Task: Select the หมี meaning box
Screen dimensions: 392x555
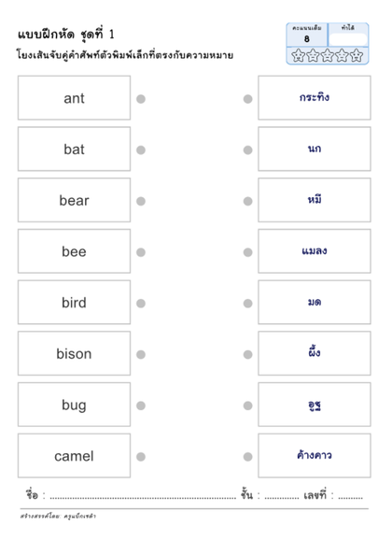Action: click(x=315, y=200)
